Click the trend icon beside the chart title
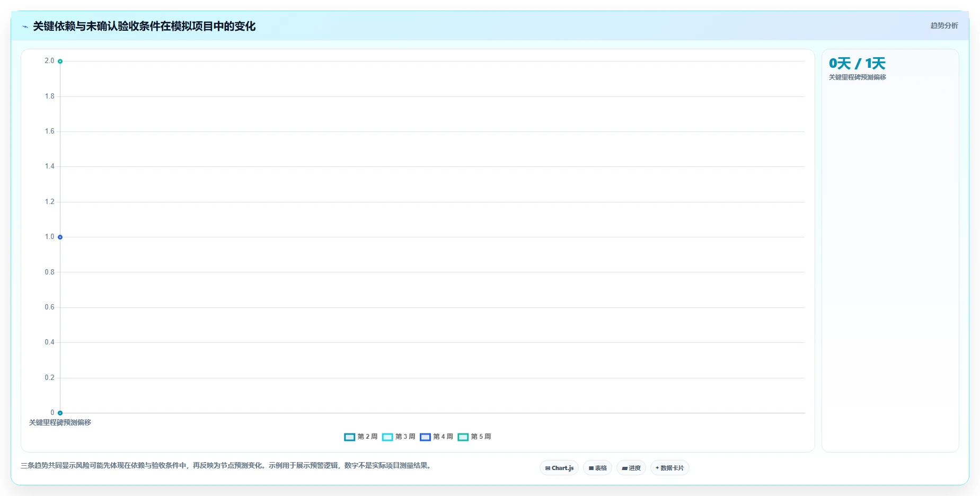The width and height of the screenshot is (980, 496). (25, 26)
